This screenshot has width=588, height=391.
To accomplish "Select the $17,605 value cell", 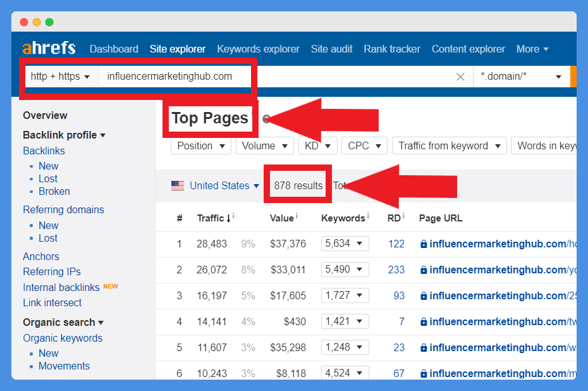I will point(288,295).
